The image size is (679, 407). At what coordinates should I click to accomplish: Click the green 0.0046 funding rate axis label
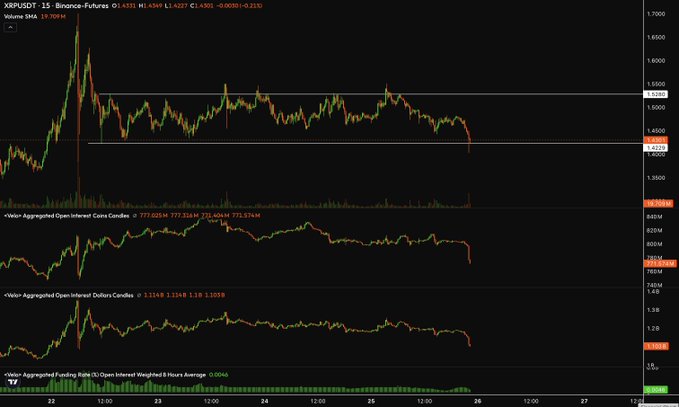(x=656, y=390)
